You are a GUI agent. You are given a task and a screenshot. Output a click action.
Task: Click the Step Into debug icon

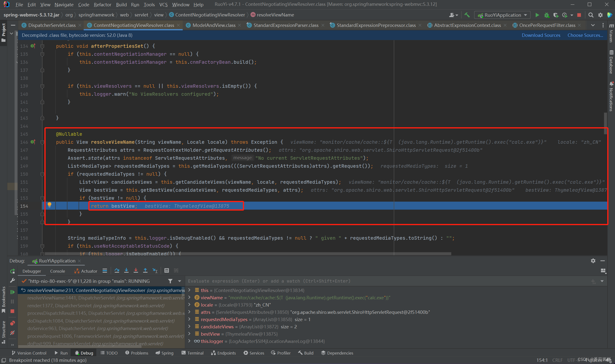126,270
